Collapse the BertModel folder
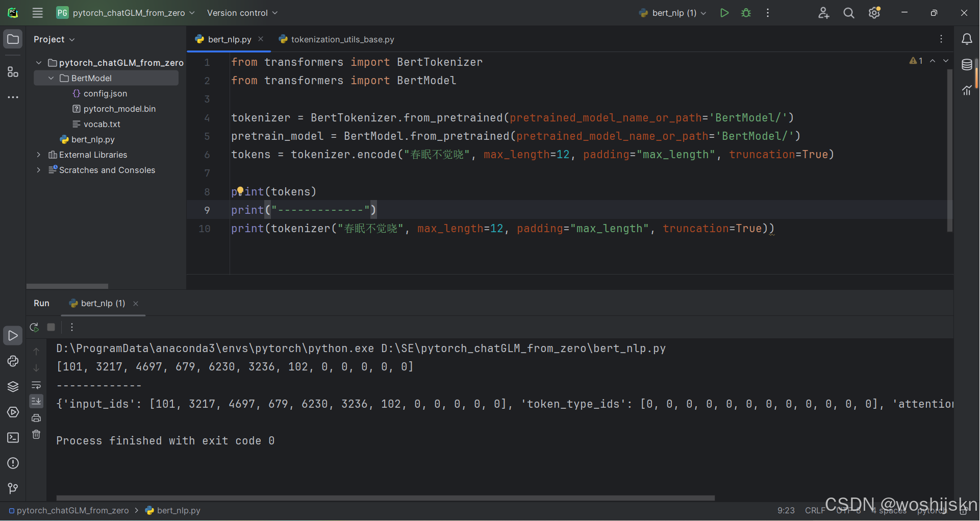The image size is (980, 521). coord(51,78)
